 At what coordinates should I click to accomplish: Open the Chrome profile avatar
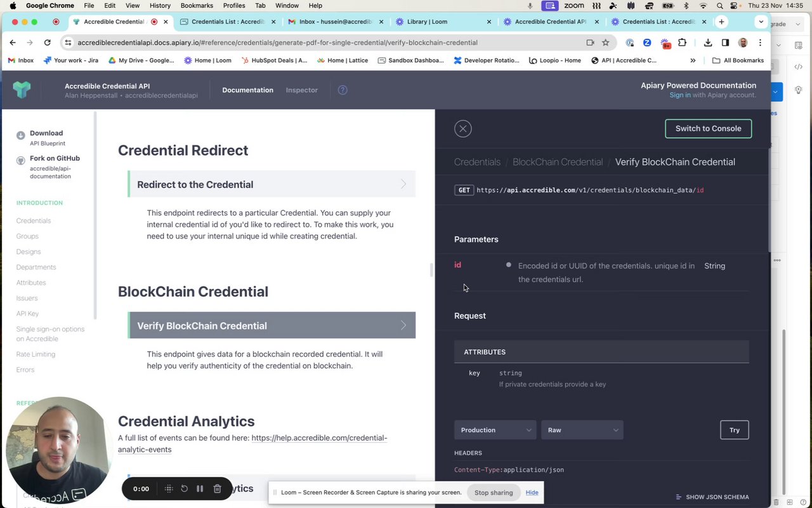[x=743, y=43]
